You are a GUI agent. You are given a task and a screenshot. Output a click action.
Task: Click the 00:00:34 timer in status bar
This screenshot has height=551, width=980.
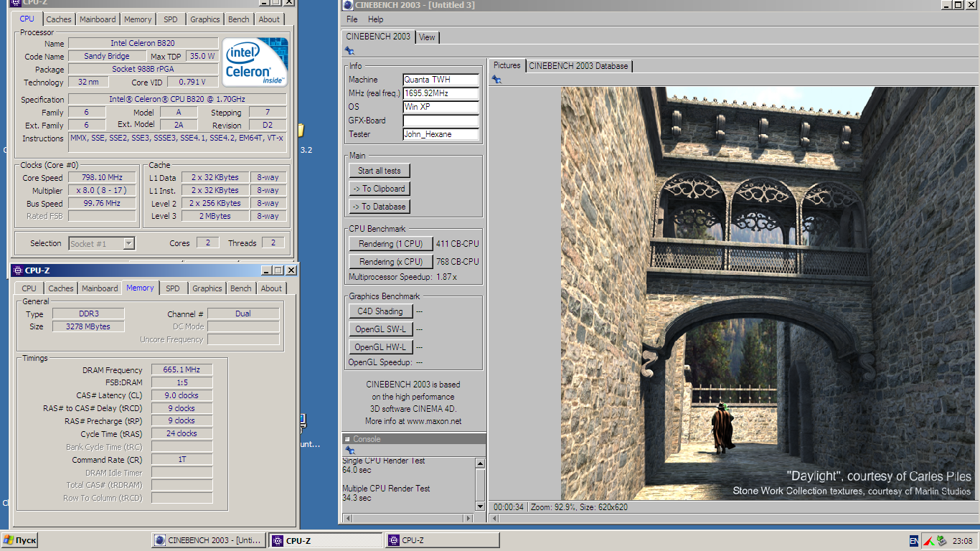(509, 507)
